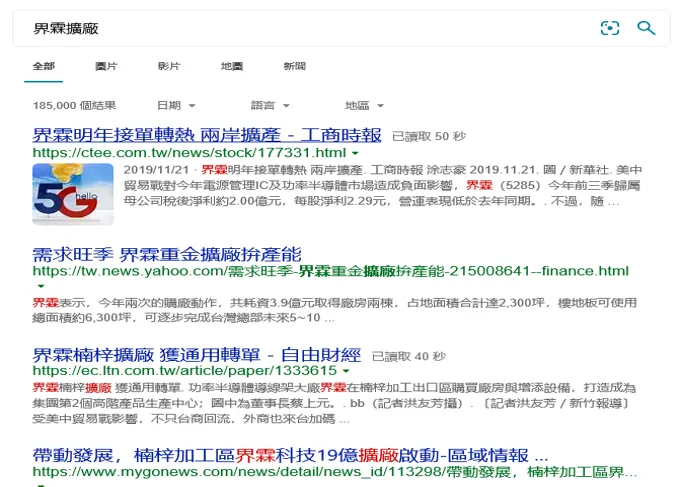Click the www.mygonews.com URL text

335,472
